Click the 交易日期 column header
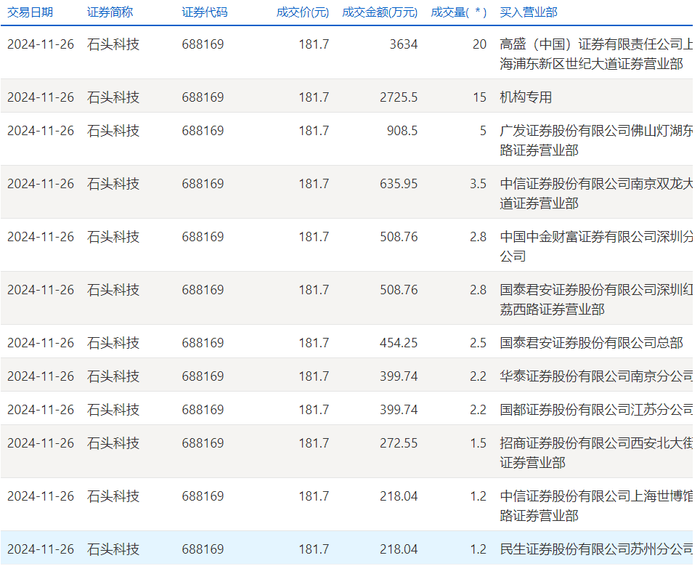Image resolution: width=700 pixels, height=566 pixels. pyautogui.click(x=30, y=12)
